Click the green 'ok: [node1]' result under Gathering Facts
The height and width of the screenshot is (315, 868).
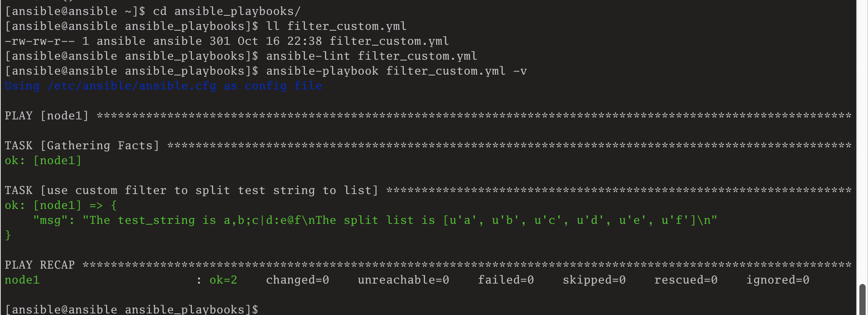pos(43,161)
